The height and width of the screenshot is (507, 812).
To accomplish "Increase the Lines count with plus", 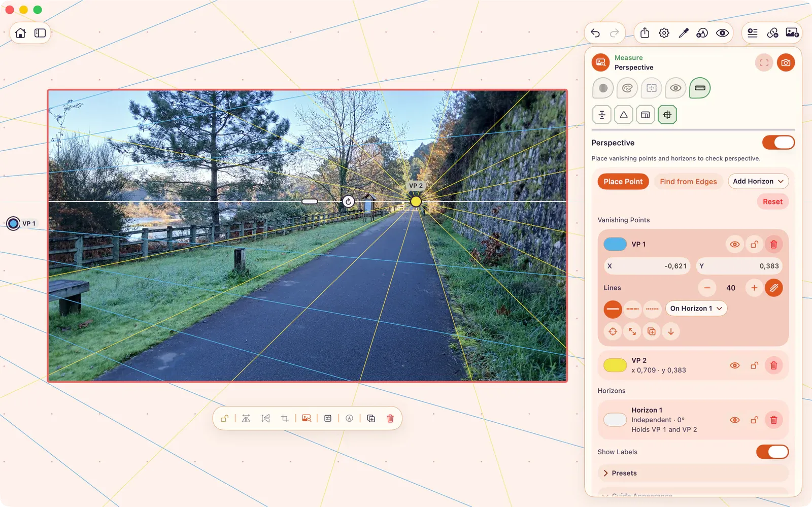I will coord(754,288).
